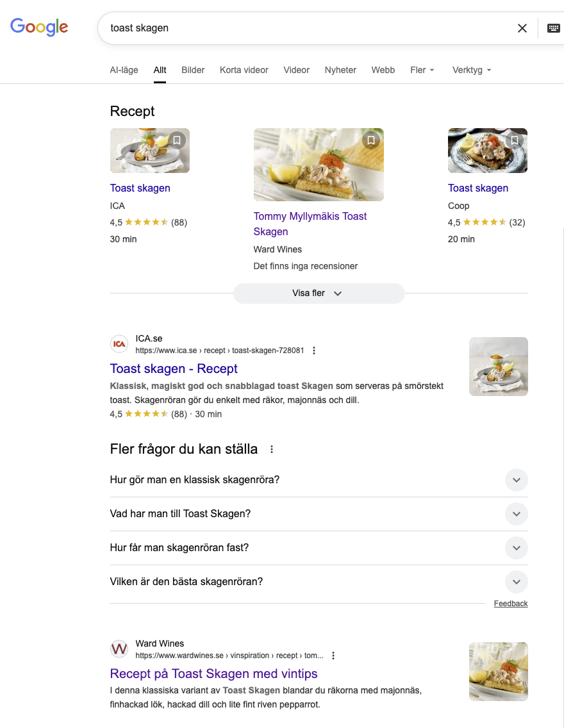Open the on-screen keyboard icon
The width and height of the screenshot is (564, 728).
(x=553, y=28)
